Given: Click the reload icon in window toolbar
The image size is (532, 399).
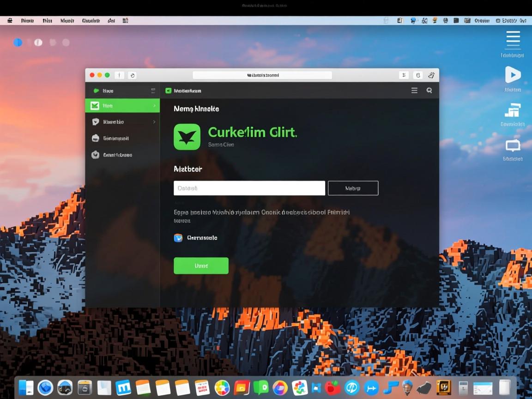Looking at the screenshot, I should point(132,75).
